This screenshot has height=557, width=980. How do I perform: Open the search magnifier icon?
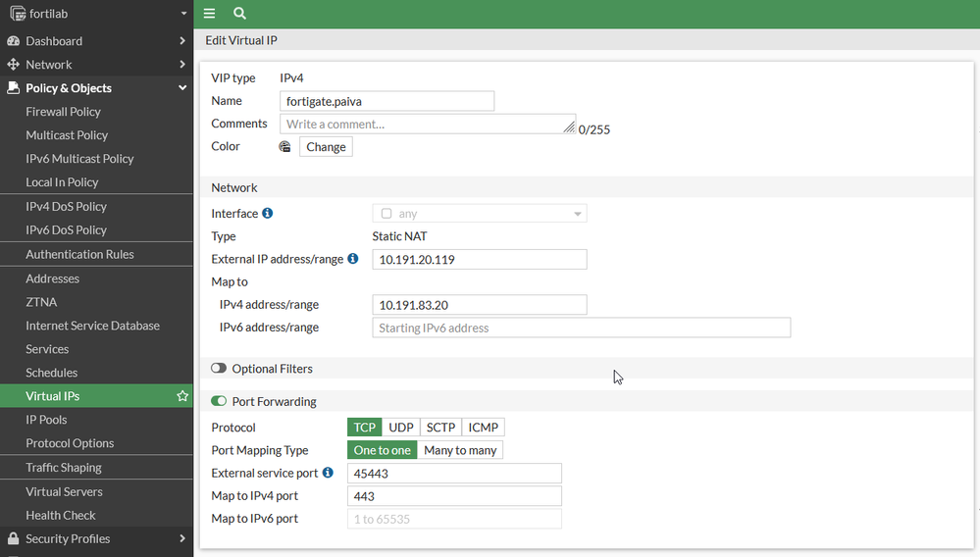(239, 13)
